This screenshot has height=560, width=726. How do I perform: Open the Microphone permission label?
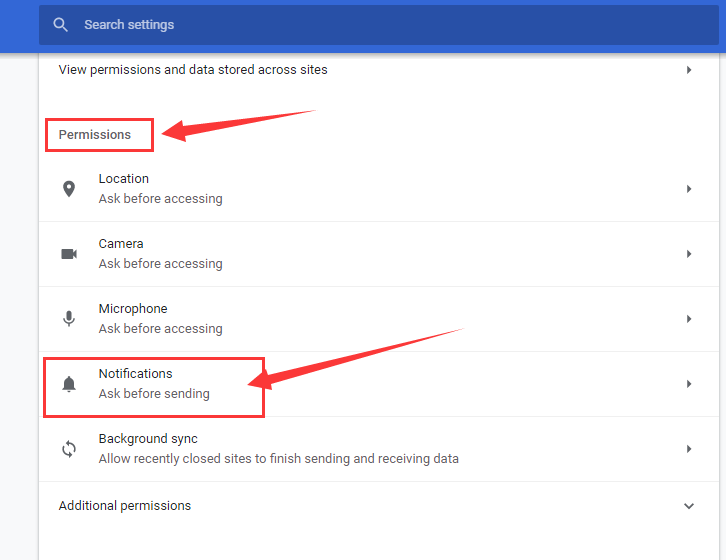click(133, 309)
